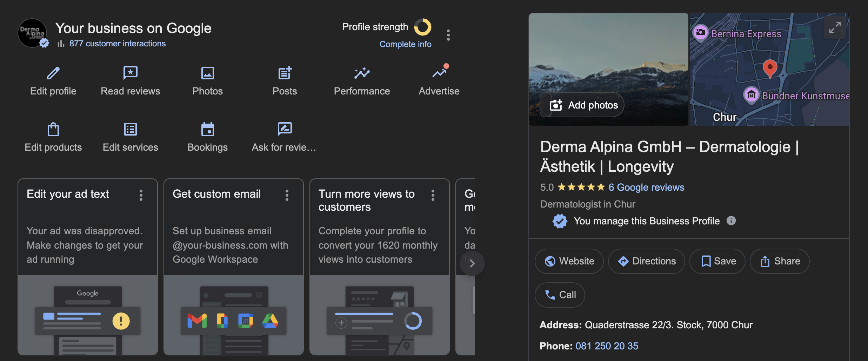Click the Share button
The height and width of the screenshot is (361, 868).
click(x=780, y=261)
